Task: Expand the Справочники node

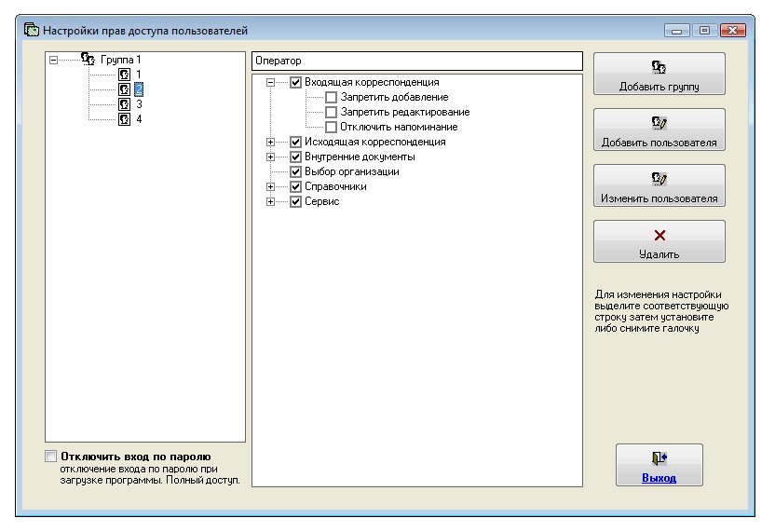Action: 270,187
